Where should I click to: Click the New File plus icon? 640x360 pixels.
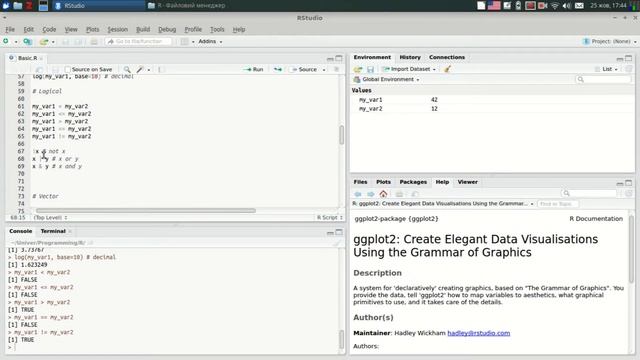pos(6,41)
